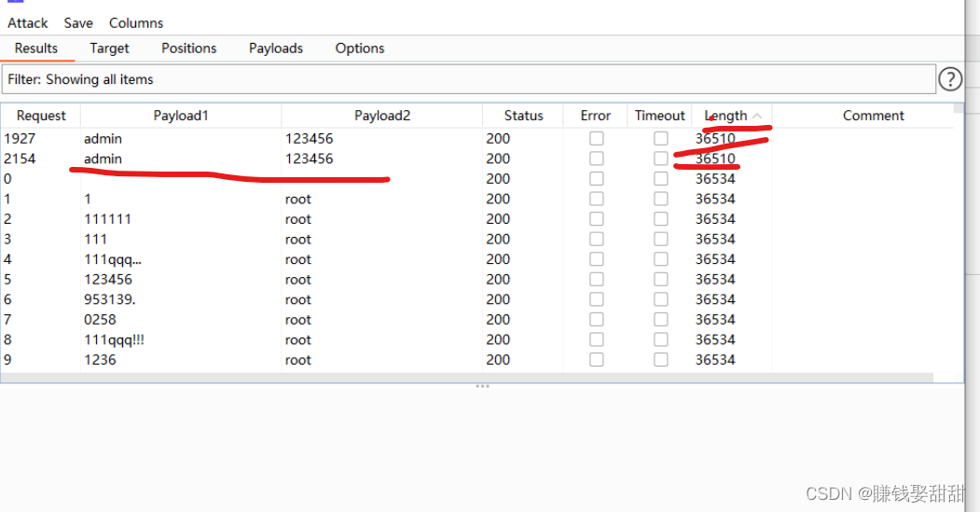Image resolution: width=980 pixels, height=512 pixels.
Task: Toggle Timeout checkbox for request 0
Action: click(660, 179)
